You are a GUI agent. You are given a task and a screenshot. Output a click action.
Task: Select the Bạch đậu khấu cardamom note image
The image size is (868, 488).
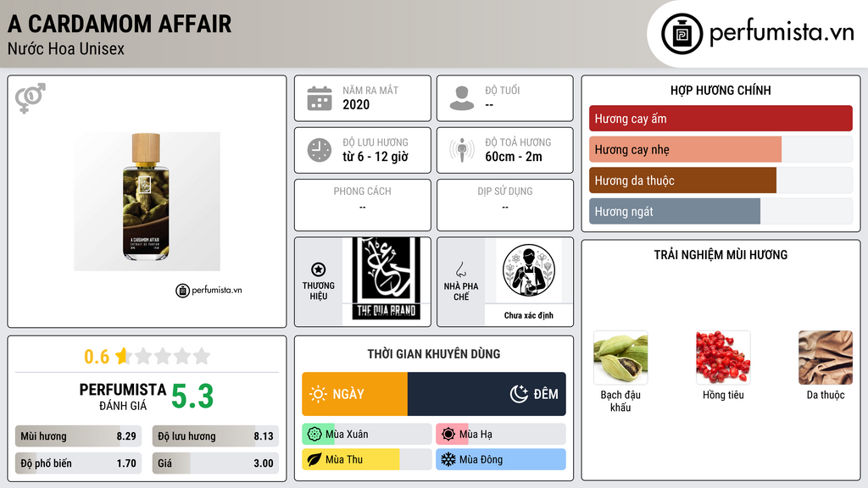[620, 358]
